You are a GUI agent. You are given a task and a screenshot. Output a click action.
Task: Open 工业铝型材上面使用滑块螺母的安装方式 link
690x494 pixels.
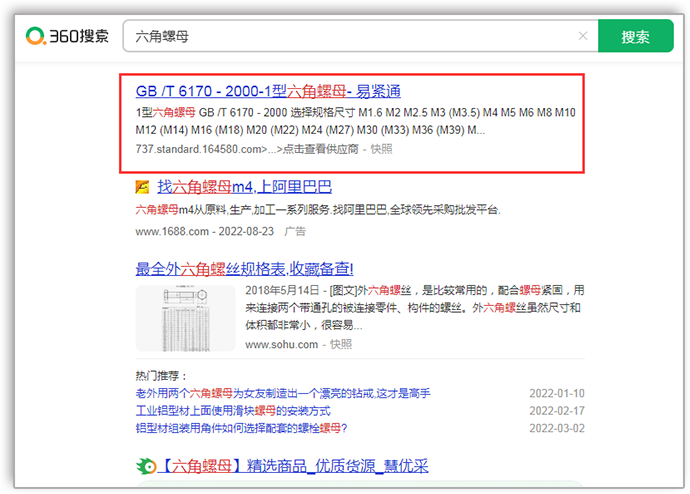coord(234,410)
